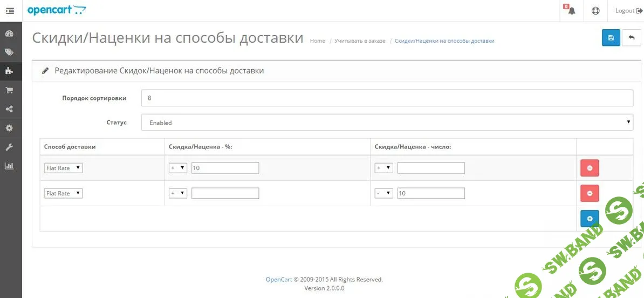Click the empty second row percent field
Image resolution: width=644 pixels, height=298 pixels.
click(225, 193)
